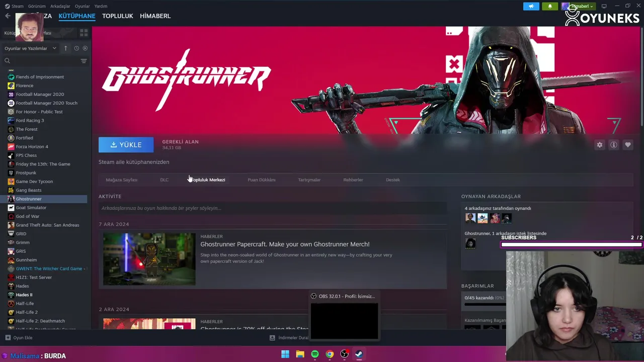The image size is (644, 362).
Task: Go back with the navigation arrow
Action: click(8, 16)
